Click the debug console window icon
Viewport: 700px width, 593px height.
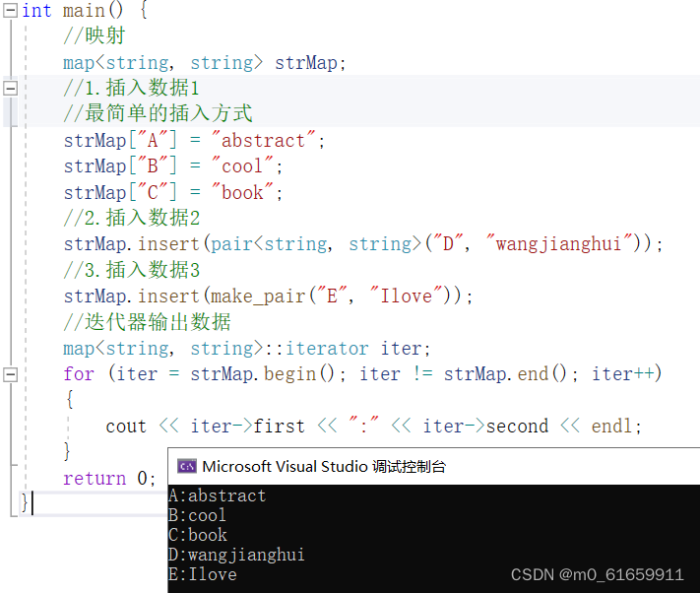click(x=187, y=467)
